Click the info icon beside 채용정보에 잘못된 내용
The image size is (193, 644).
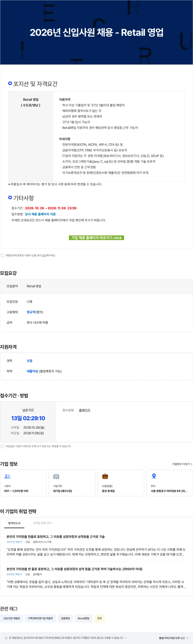[2, 255]
